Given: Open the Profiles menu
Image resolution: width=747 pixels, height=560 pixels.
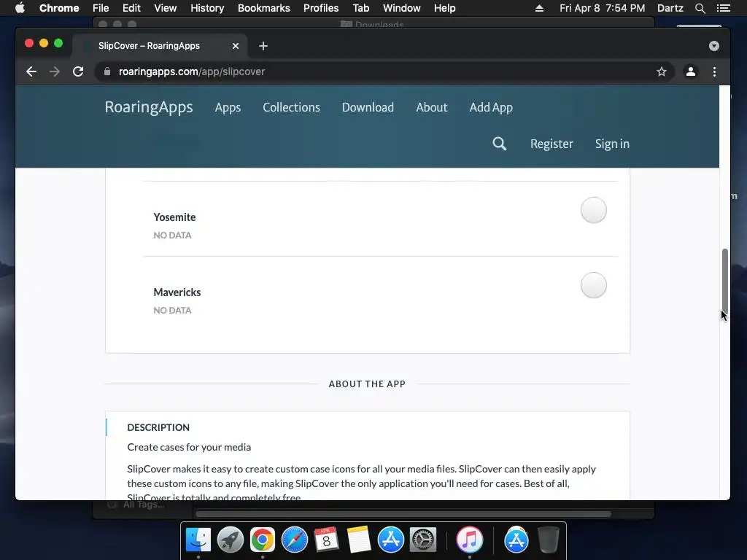Looking at the screenshot, I should click(321, 8).
